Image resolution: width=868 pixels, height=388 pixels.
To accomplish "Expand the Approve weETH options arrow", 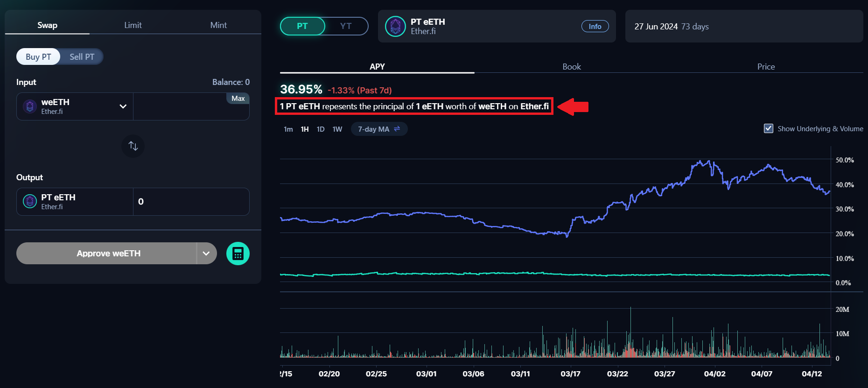I will point(206,254).
